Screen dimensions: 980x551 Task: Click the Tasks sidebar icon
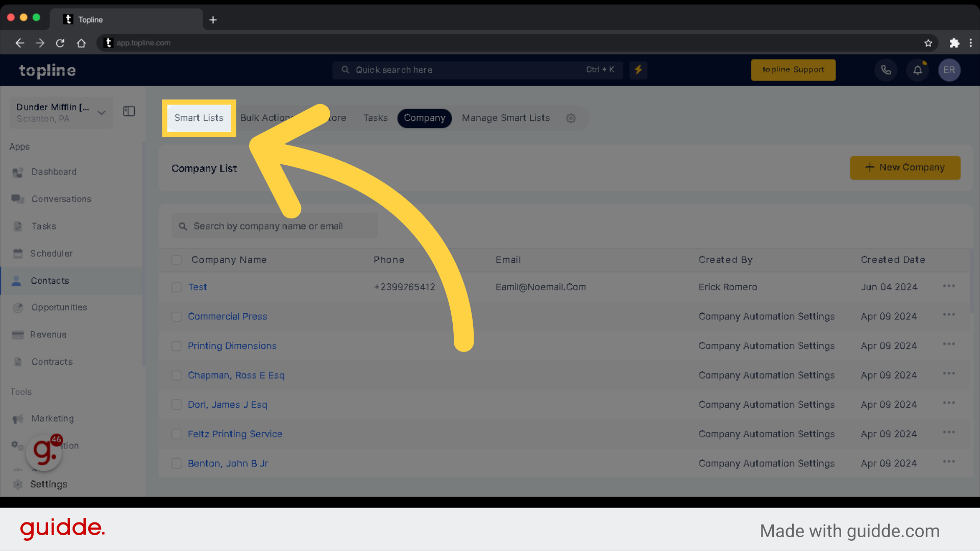[x=18, y=226]
